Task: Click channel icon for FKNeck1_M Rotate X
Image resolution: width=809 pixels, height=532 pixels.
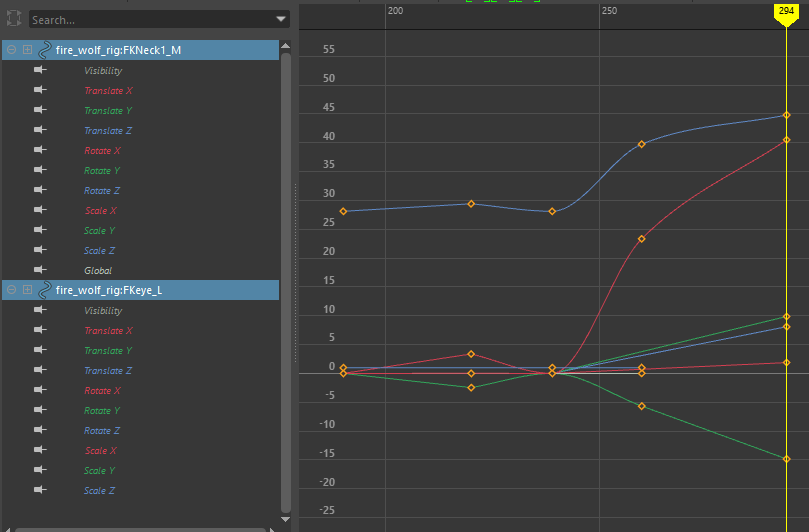Action: click(40, 150)
